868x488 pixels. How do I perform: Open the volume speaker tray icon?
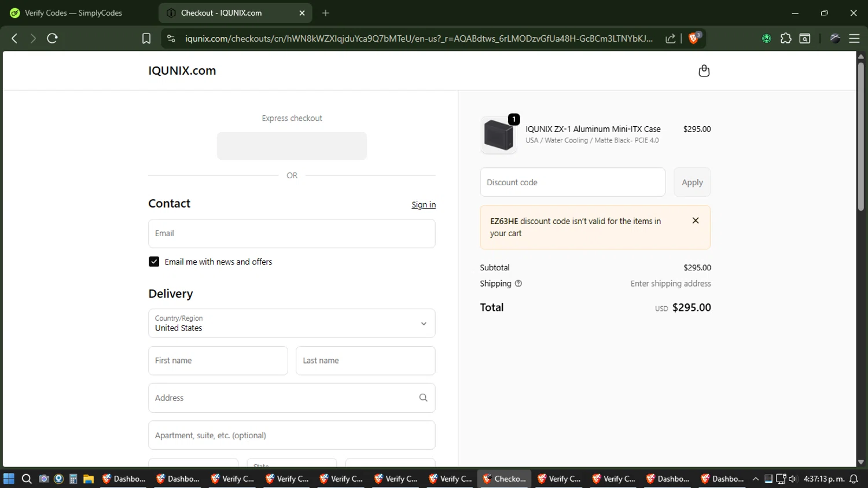(793, 479)
